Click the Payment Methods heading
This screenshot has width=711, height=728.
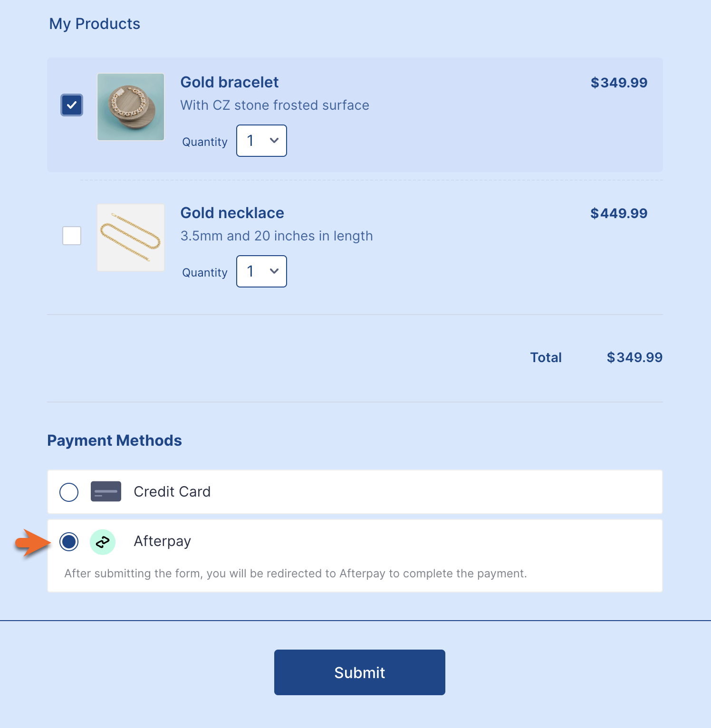point(115,441)
